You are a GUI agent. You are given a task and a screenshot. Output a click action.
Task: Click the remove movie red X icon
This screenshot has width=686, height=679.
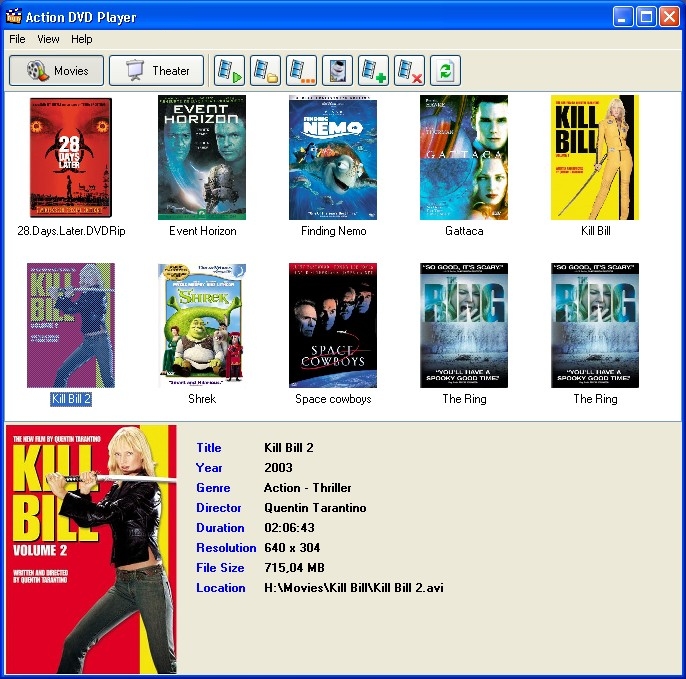(x=409, y=70)
